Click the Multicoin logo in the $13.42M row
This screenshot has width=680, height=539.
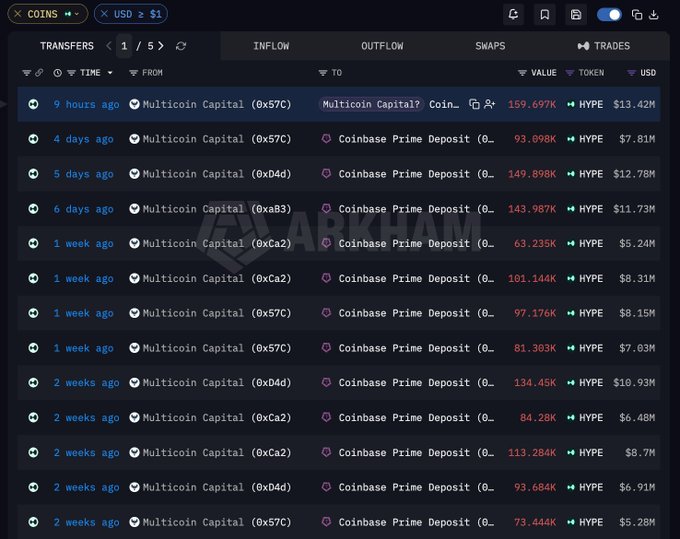pos(134,104)
